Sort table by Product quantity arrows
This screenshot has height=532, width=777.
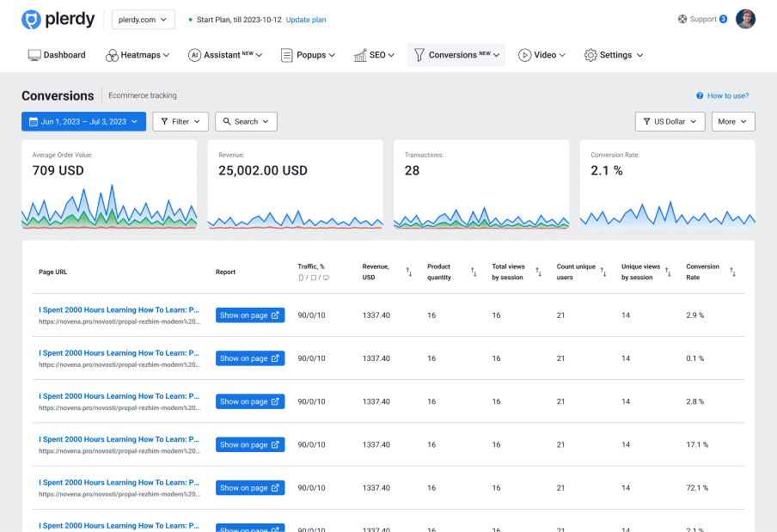(x=474, y=272)
